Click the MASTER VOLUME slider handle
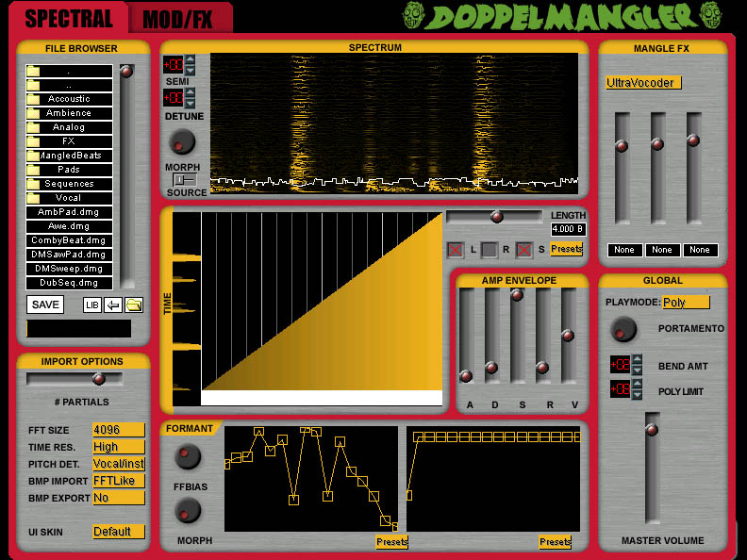Screen dimensions: 747x560 [652, 430]
